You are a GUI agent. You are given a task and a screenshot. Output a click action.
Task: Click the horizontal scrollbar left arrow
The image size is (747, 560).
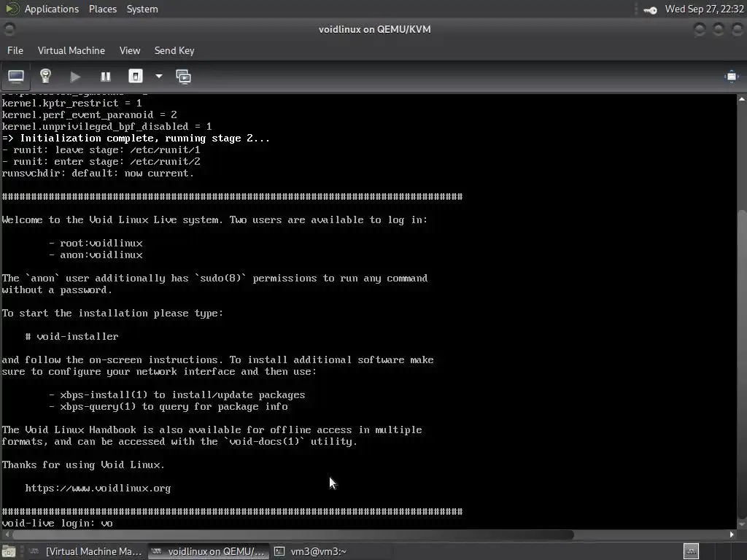(6, 534)
